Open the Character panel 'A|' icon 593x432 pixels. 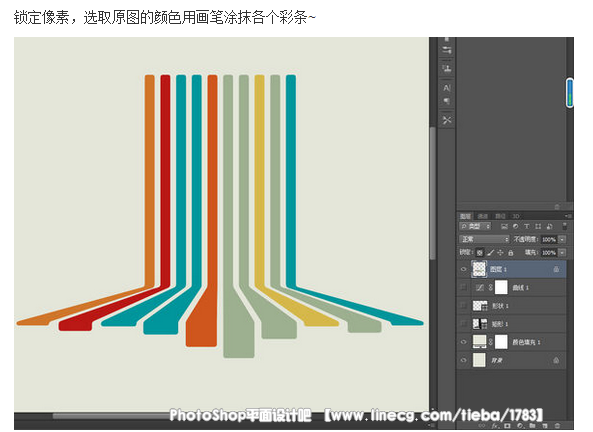tap(447, 88)
